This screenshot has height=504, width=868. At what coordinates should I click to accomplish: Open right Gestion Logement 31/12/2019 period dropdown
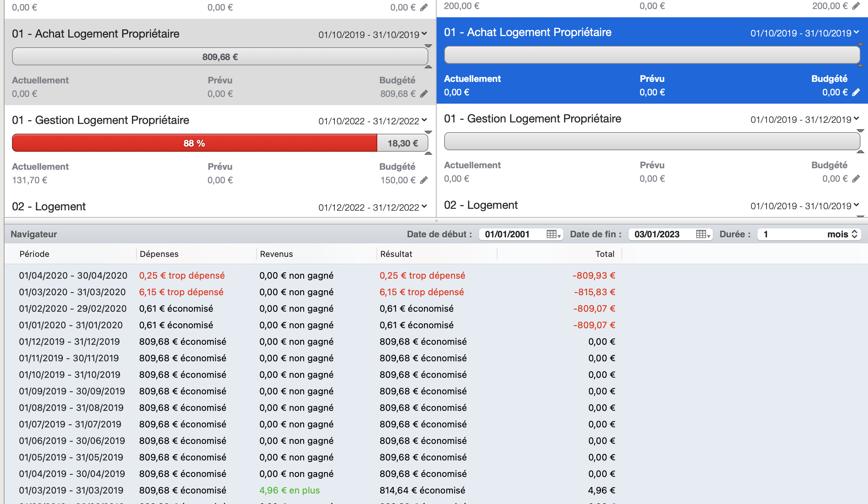(x=857, y=119)
